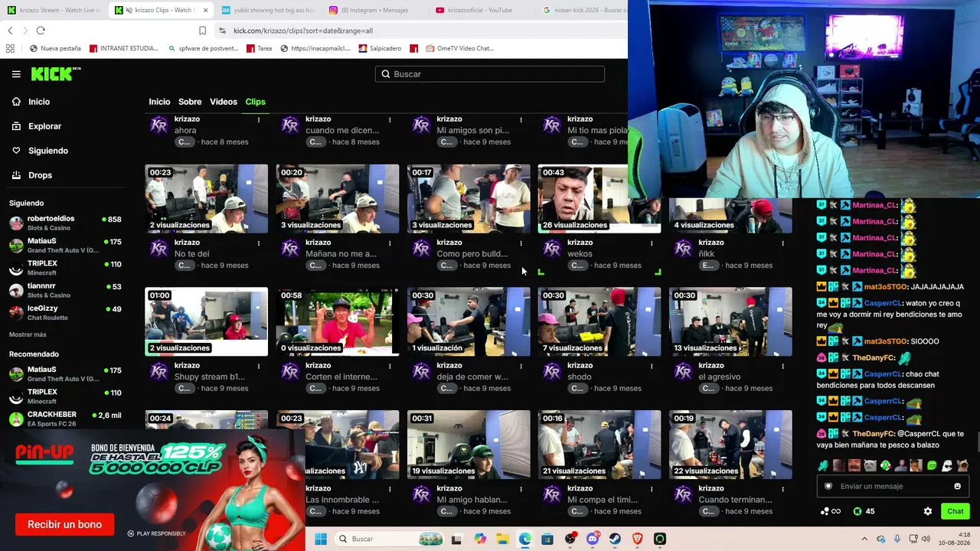Open IceGizzy channel in followed list
Viewport: 980px width, 551px height.
click(x=65, y=313)
